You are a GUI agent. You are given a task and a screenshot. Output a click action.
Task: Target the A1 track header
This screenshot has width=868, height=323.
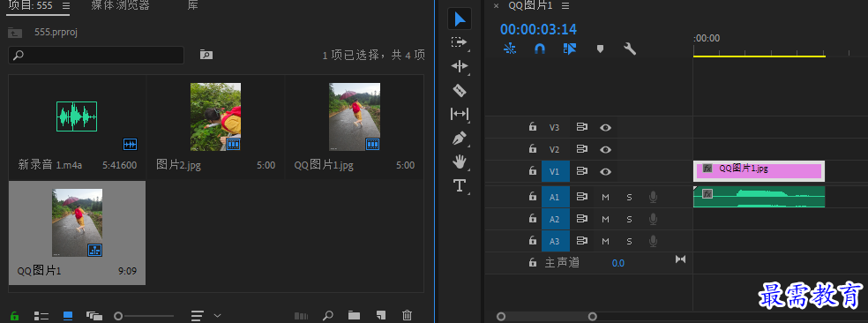pos(555,197)
